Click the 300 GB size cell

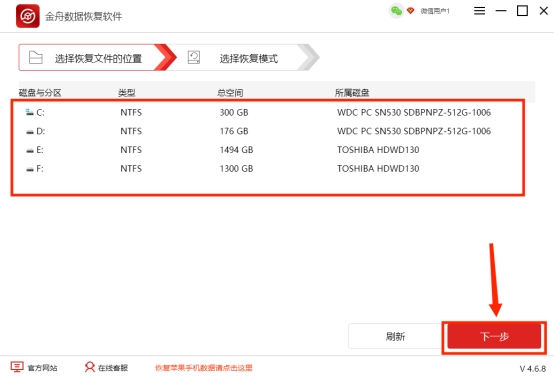pos(234,113)
